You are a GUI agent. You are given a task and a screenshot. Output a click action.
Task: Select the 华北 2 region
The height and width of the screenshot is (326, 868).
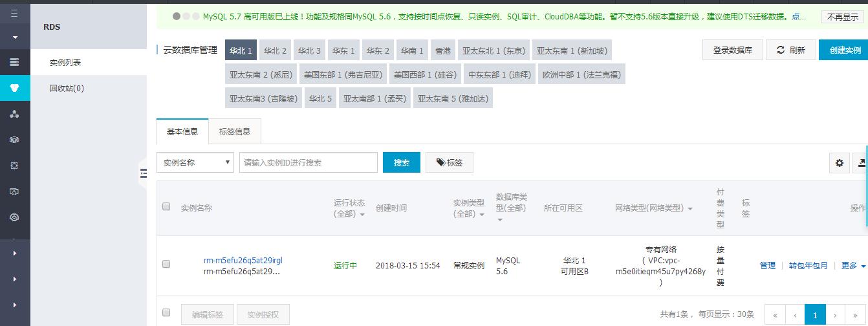[276, 50]
